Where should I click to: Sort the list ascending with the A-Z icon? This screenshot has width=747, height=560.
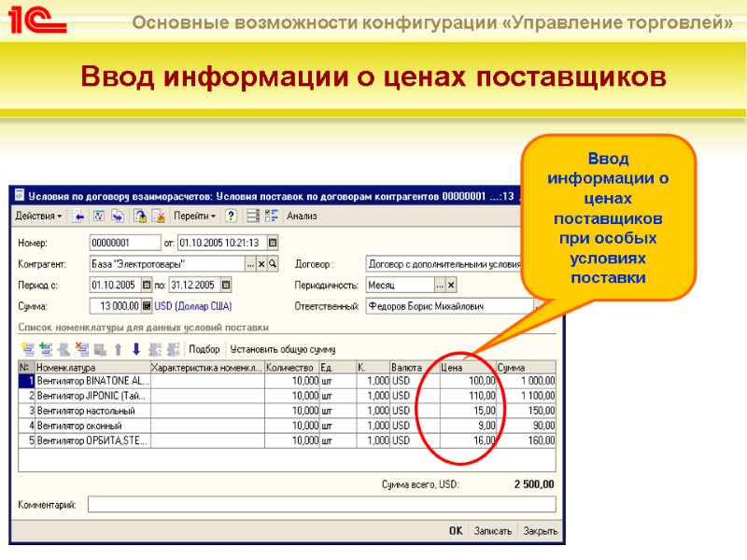(155, 347)
